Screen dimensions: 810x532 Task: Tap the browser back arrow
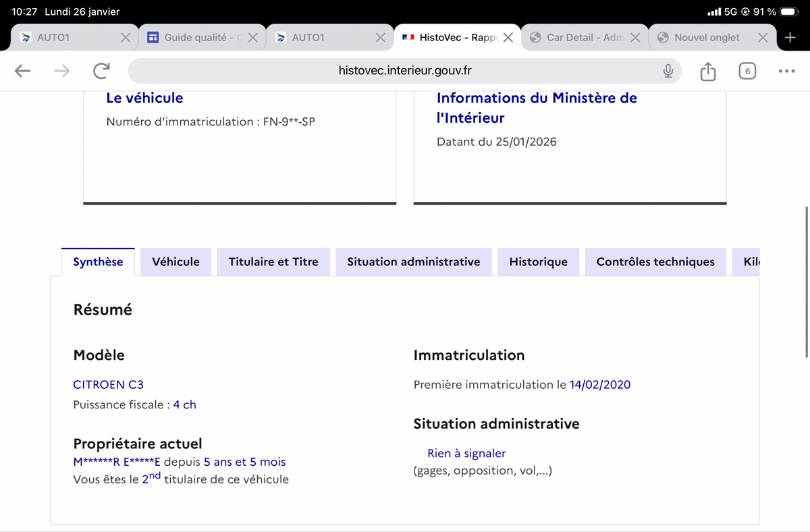click(x=22, y=71)
